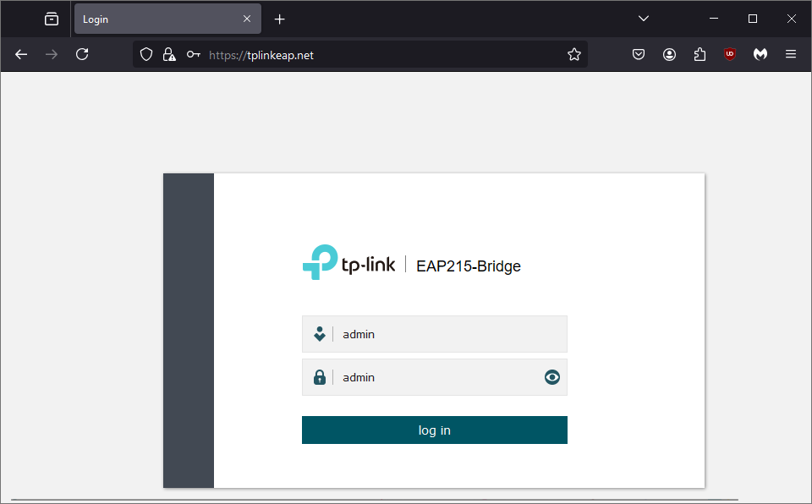Open the list all tabs dropdown
This screenshot has height=504, width=812.
click(644, 19)
